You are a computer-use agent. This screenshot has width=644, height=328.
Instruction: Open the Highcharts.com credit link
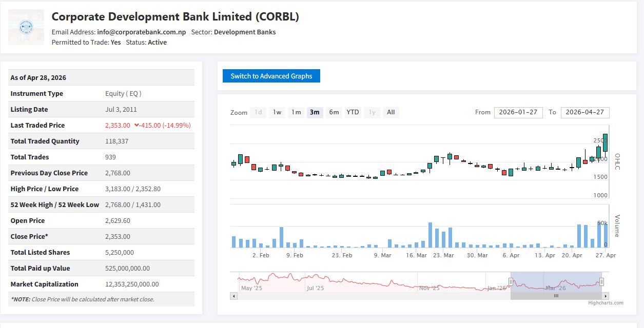606,303
